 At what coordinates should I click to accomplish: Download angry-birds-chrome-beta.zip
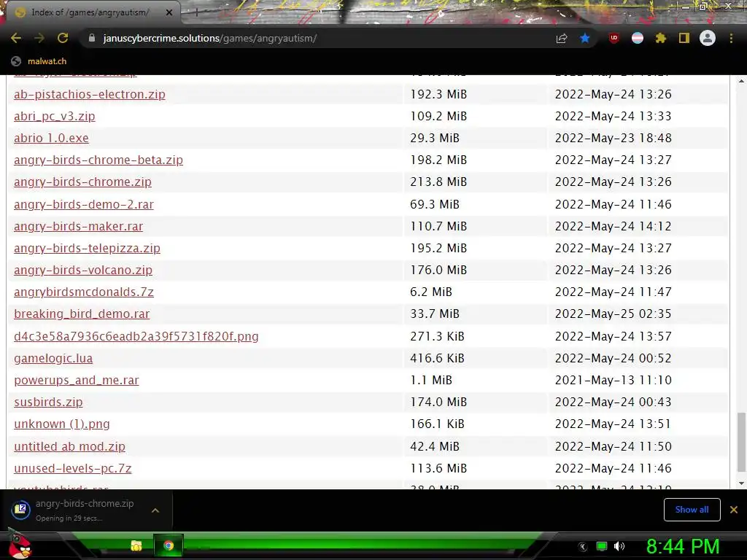click(98, 160)
